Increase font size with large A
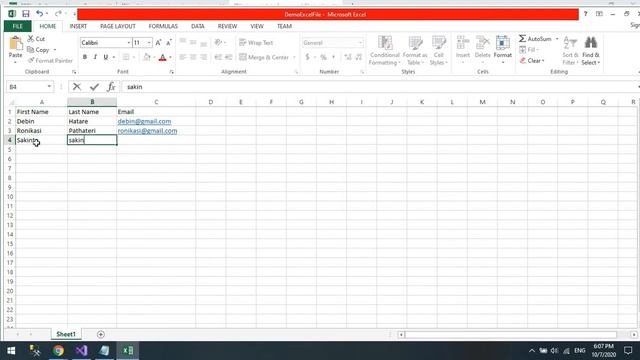Viewport: 640px width, 360px height. [158, 42]
